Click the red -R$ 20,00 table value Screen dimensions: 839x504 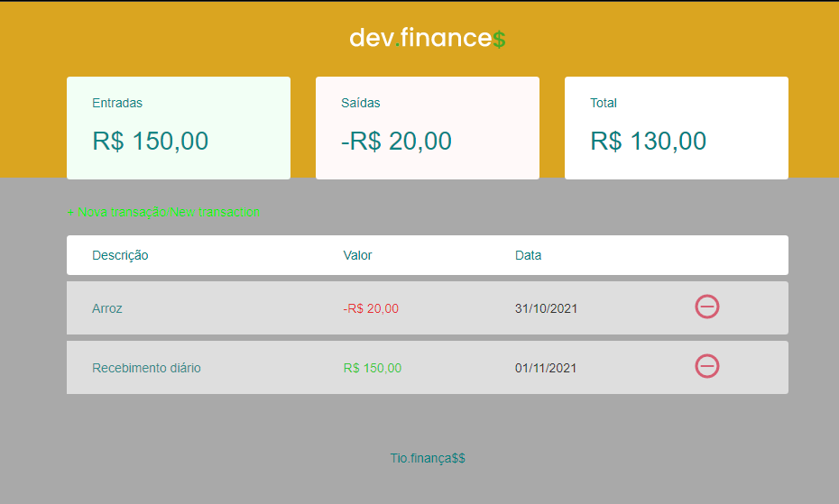coord(371,308)
